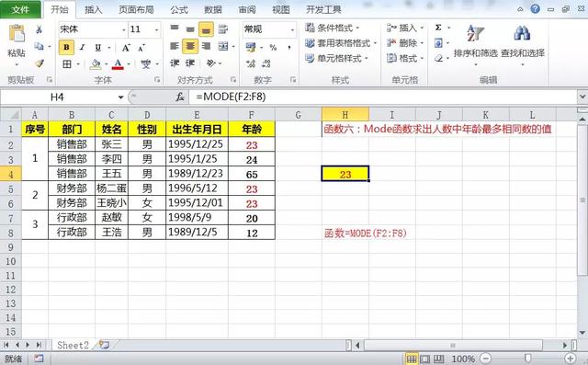Switch to the 公式 ribbon tab
588x365 pixels.
[179, 9]
